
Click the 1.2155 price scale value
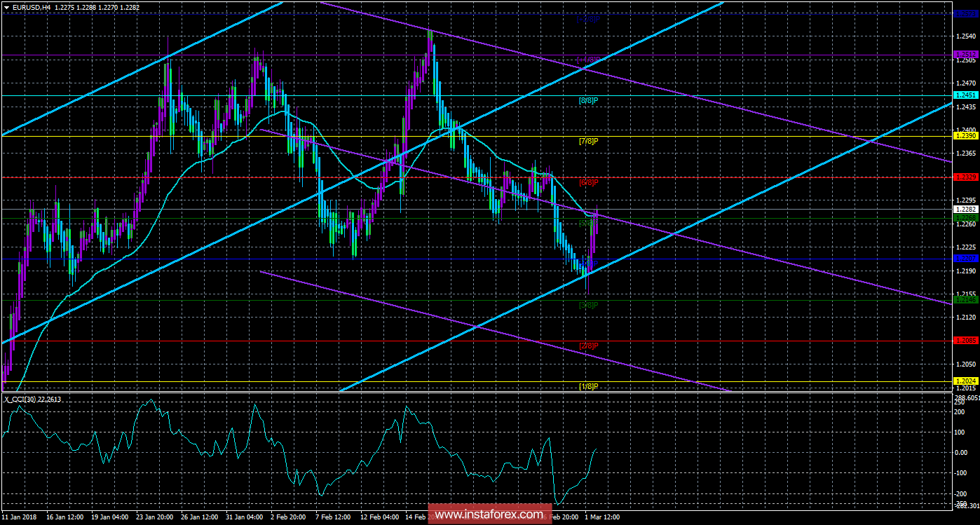(x=965, y=294)
